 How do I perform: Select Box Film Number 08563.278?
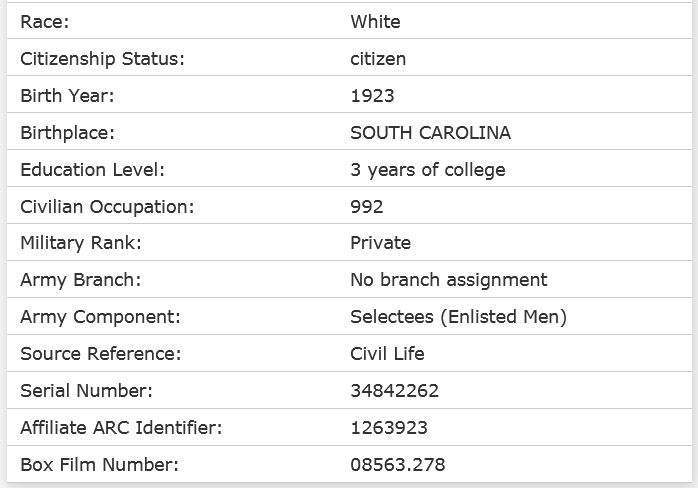click(398, 465)
